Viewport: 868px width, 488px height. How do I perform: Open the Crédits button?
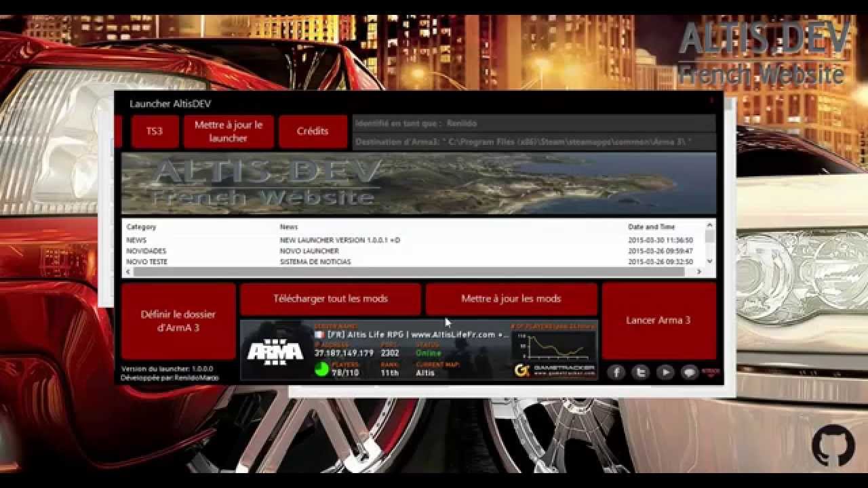click(x=313, y=131)
